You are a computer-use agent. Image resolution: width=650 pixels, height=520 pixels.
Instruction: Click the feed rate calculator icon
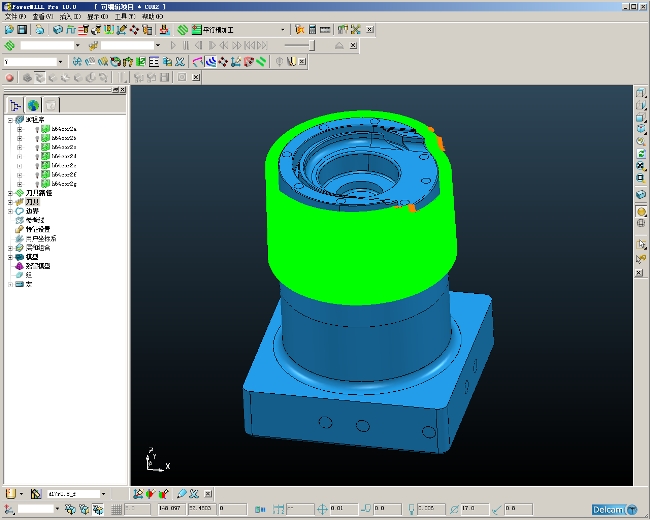tap(313, 29)
